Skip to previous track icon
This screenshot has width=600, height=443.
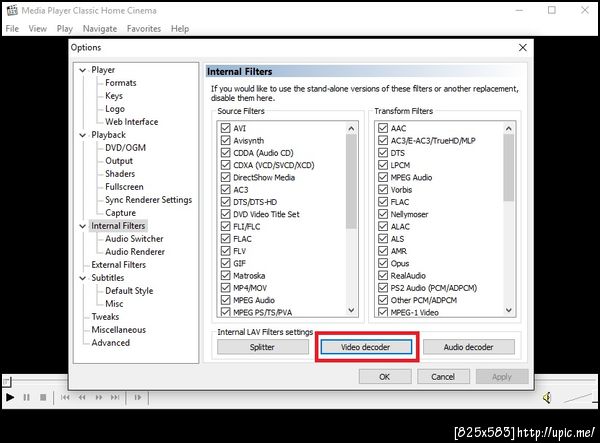click(x=65, y=397)
